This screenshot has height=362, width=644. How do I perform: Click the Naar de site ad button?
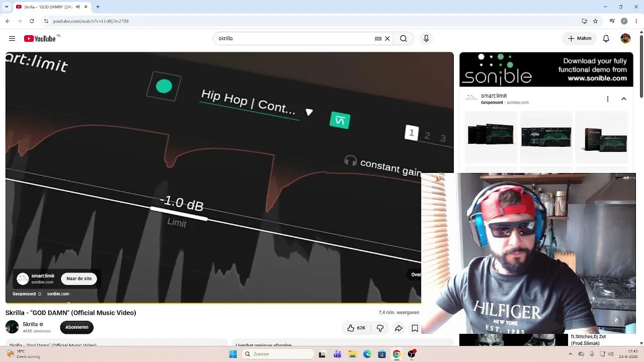[79, 279]
